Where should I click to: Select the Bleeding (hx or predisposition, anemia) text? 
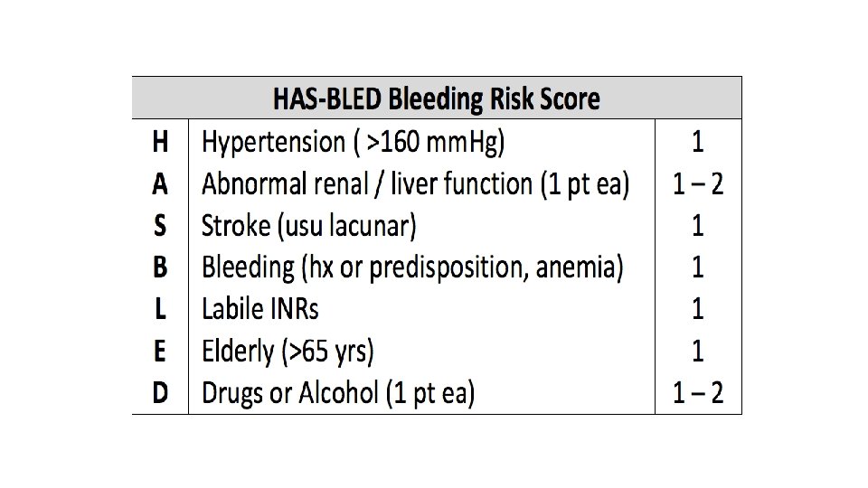click(412, 267)
